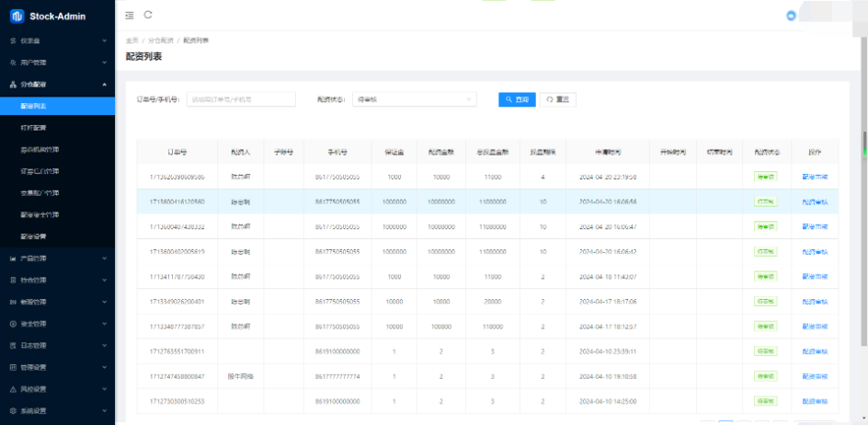Click 分仓配资 in the breadcrumb
This screenshot has height=425, width=868.
161,40
